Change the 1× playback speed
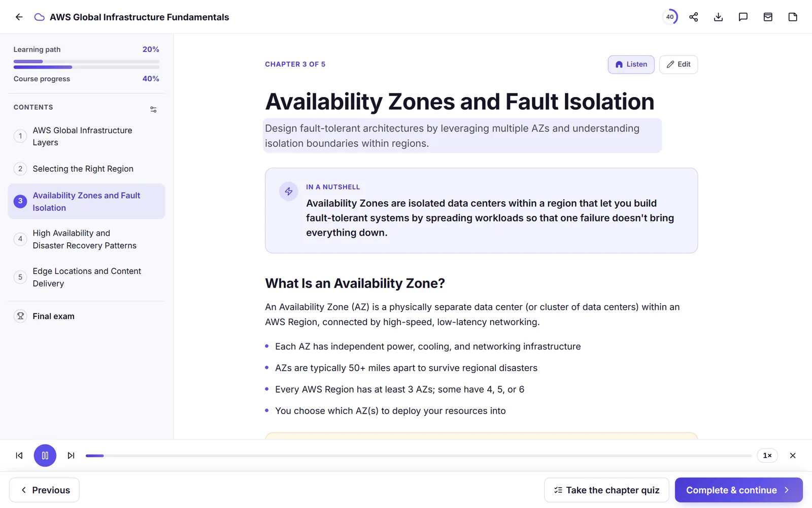Screen dimensions: 812x508 767,455
